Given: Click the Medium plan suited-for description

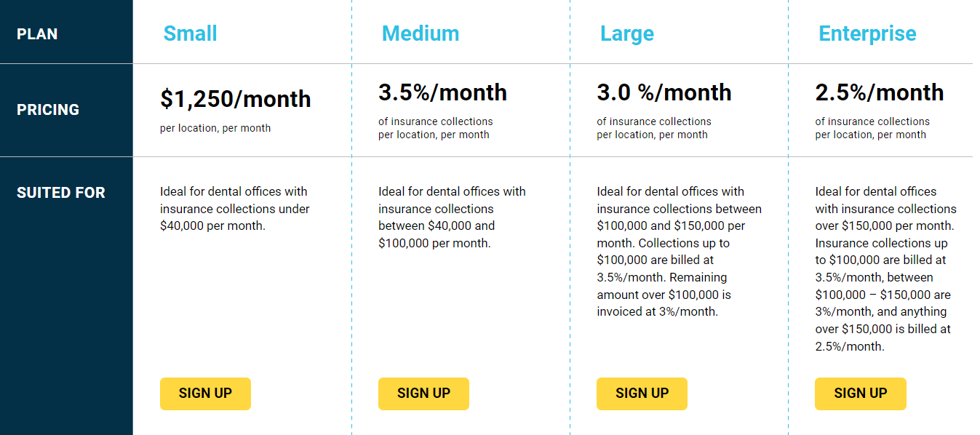Looking at the screenshot, I should [452, 217].
